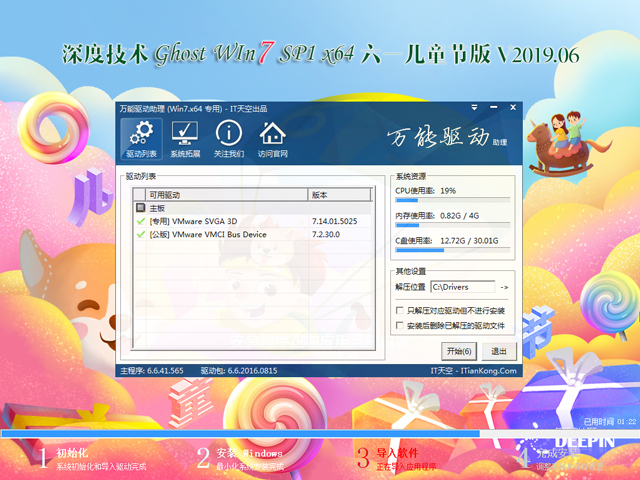Image resolution: width=640 pixels, height=480 pixels.
Task: Switch to 系统拓展 monitor icon
Action: tap(185, 139)
